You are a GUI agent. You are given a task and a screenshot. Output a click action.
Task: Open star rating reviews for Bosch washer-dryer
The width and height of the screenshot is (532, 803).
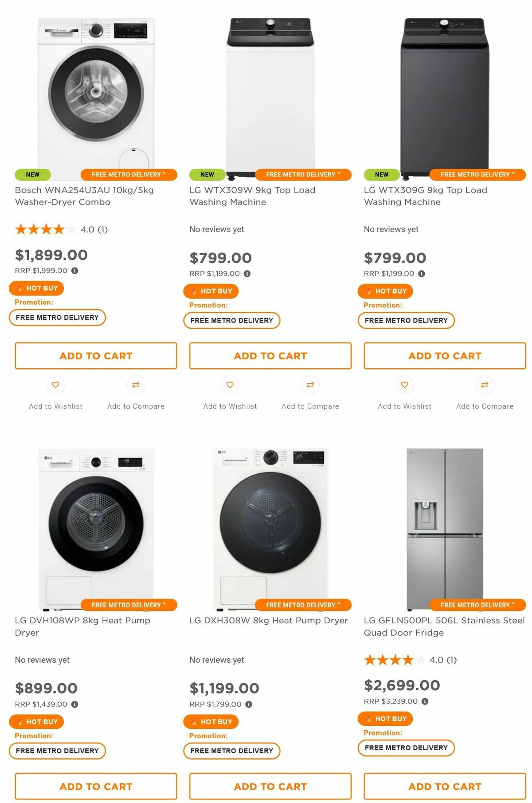(61, 229)
